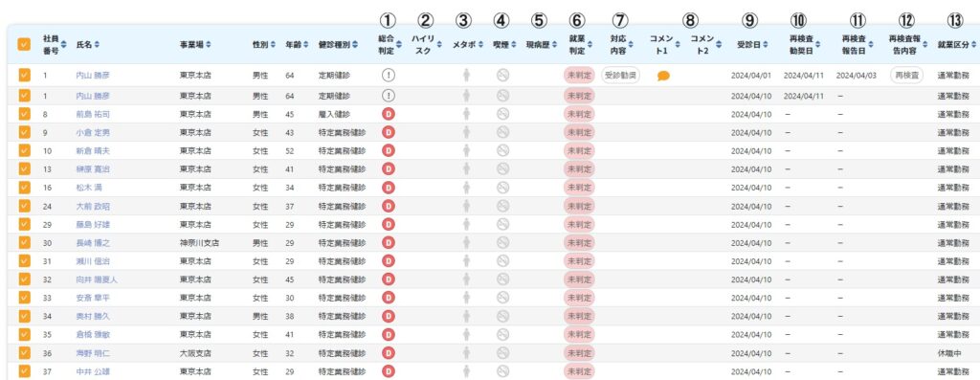This screenshot has width=980, height=380.
Task: Click the 大阪支店 workplace cell
Action: [x=195, y=353]
